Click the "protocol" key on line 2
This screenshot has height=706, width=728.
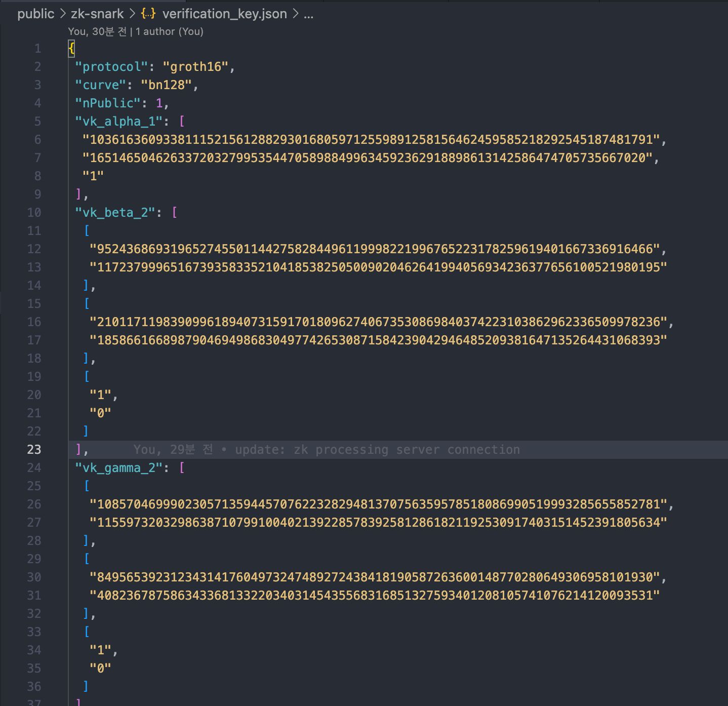(111, 67)
